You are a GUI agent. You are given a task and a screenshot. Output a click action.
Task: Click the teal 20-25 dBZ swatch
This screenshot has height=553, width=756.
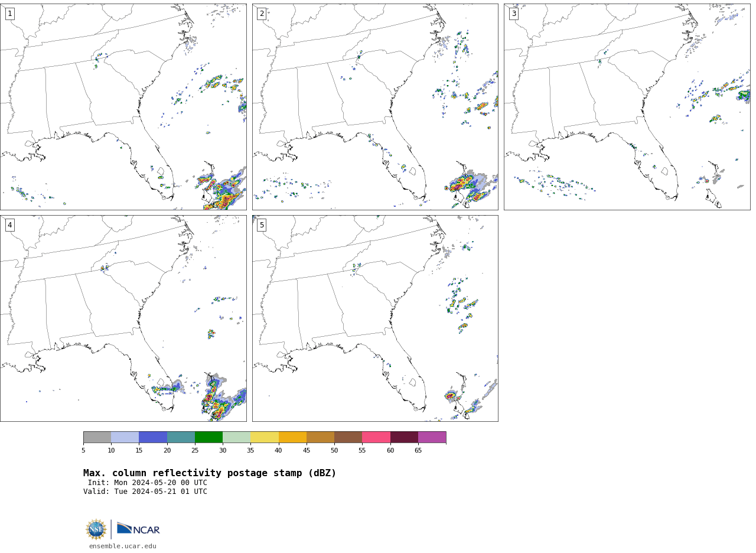181,437
